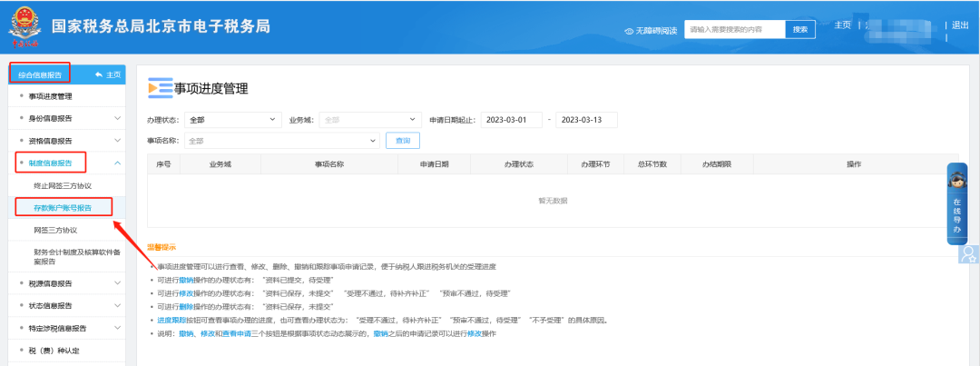Open the 事项名称 dropdown
Image resolution: width=980 pixels, height=366 pixels.
pos(281,141)
